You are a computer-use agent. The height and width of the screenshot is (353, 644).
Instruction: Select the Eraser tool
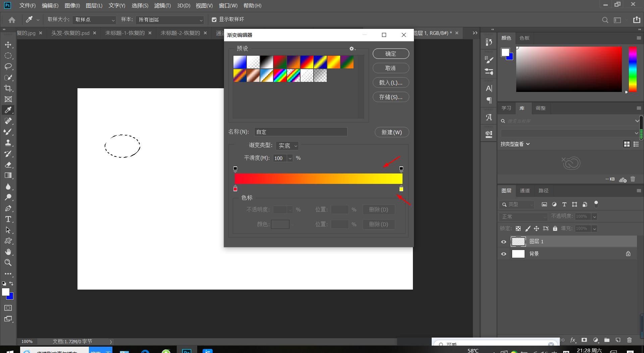click(8, 165)
